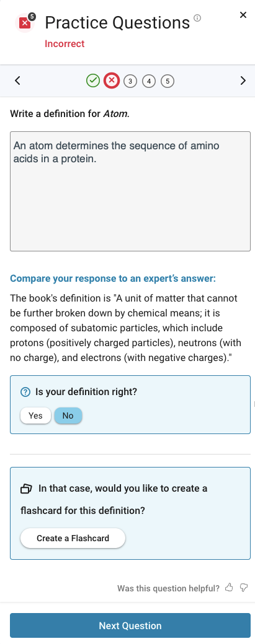Click the red incorrect practice questions icon
255x644 pixels.
coord(25,23)
